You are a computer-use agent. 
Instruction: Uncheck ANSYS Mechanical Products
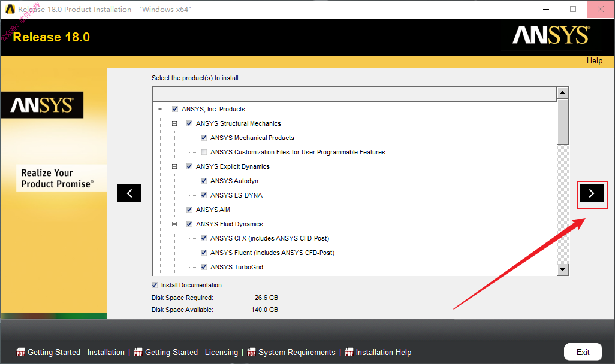coord(204,138)
